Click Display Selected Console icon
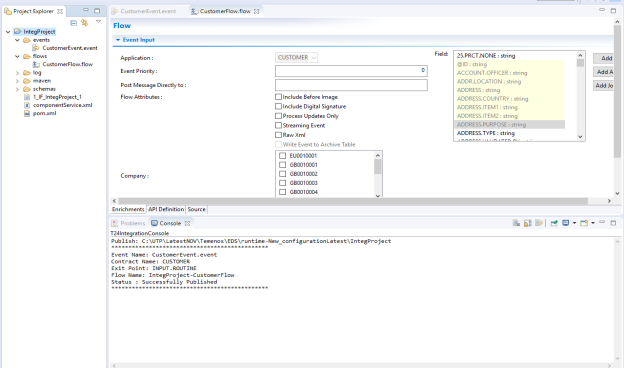The image size is (624, 368). click(565, 223)
